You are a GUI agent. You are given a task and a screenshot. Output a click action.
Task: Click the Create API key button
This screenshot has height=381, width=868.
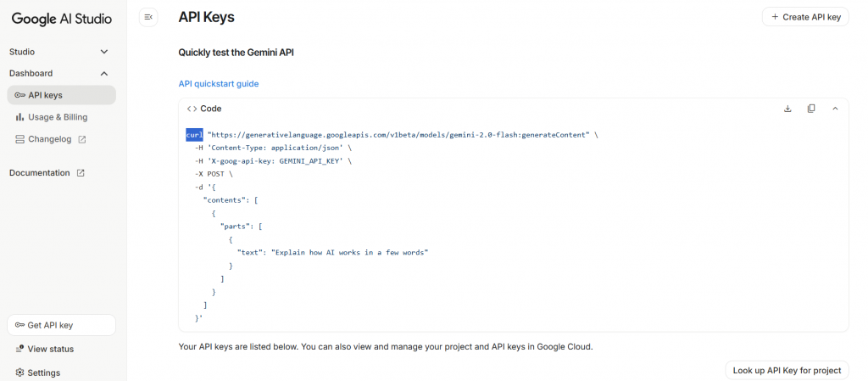point(805,17)
